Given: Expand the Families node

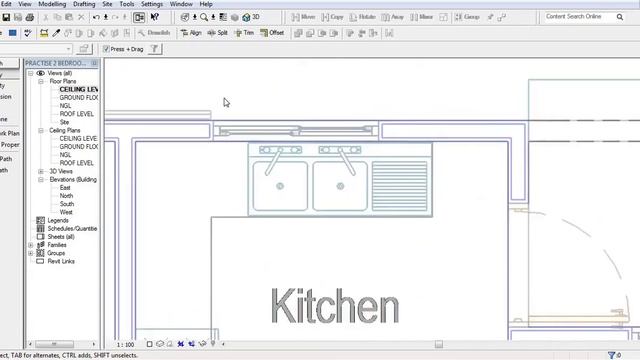Looking at the screenshot, I should click(x=31, y=245).
